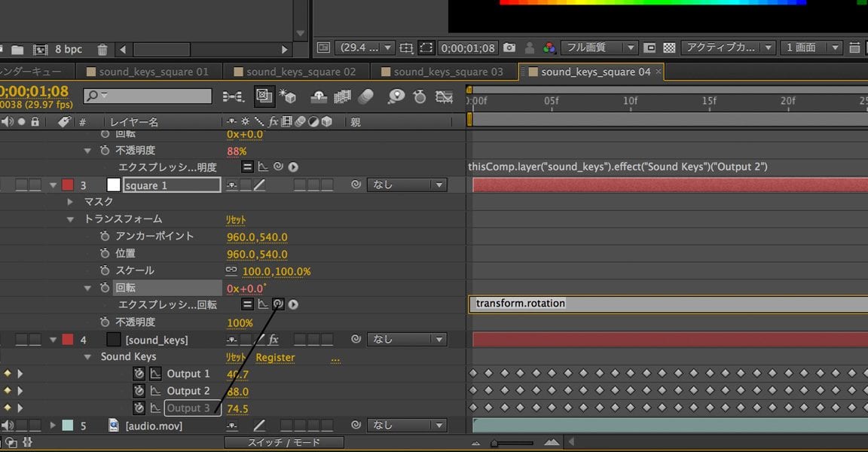Click the expression pick whip on 回転

coord(279,304)
